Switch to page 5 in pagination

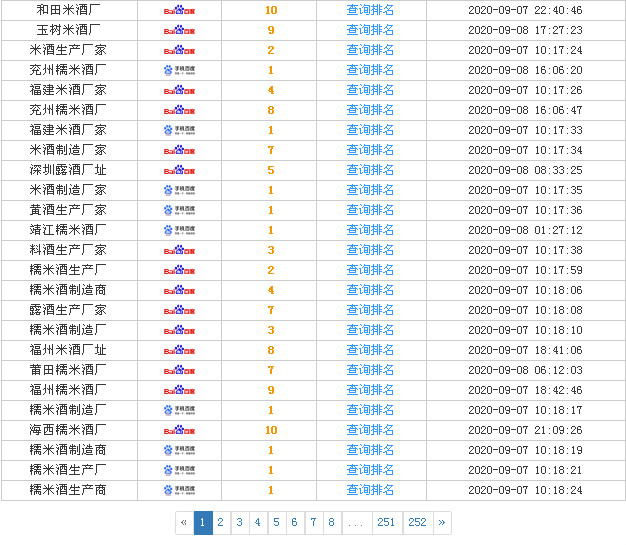pos(276,522)
